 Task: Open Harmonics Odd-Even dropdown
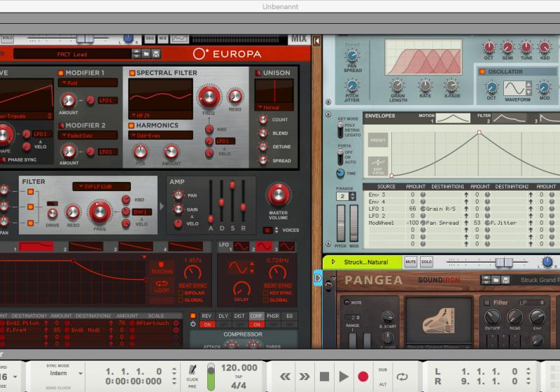(x=160, y=135)
